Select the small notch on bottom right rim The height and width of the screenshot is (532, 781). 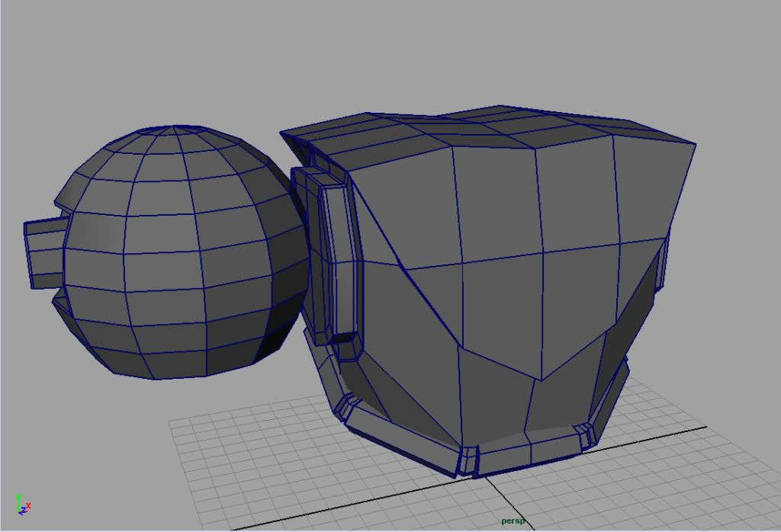pyautogui.click(x=586, y=437)
